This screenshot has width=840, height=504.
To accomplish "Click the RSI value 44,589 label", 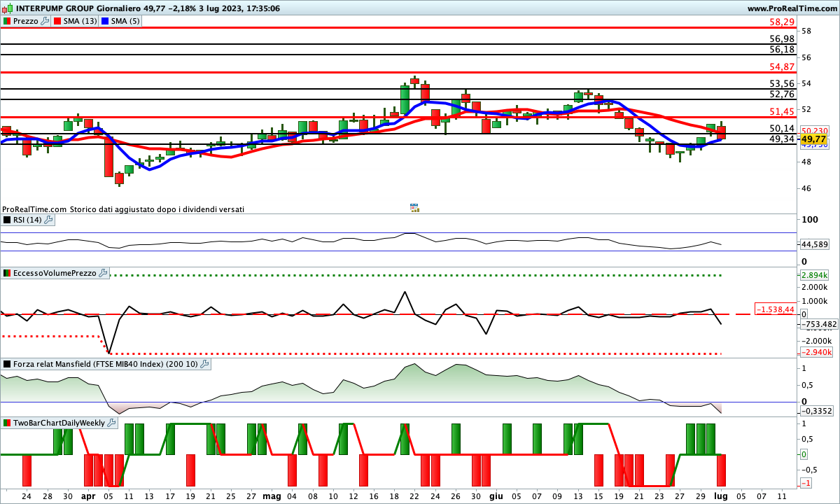I will (x=815, y=244).
